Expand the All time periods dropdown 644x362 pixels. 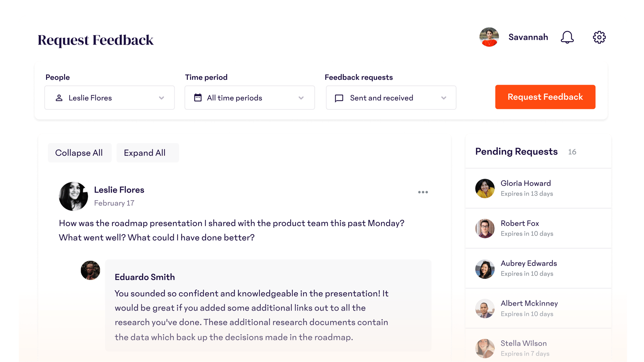(x=250, y=98)
